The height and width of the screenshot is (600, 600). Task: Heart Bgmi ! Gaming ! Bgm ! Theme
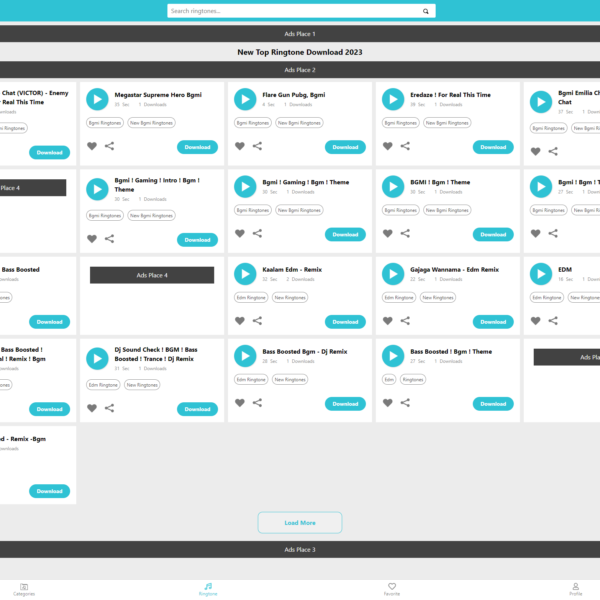pyautogui.click(x=240, y=233)
